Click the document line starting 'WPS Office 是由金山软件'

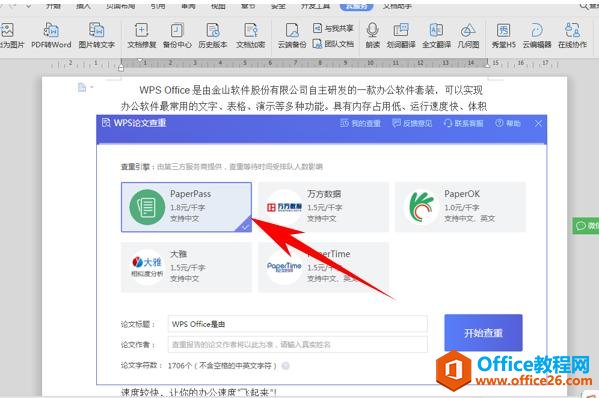coord(311,90)
